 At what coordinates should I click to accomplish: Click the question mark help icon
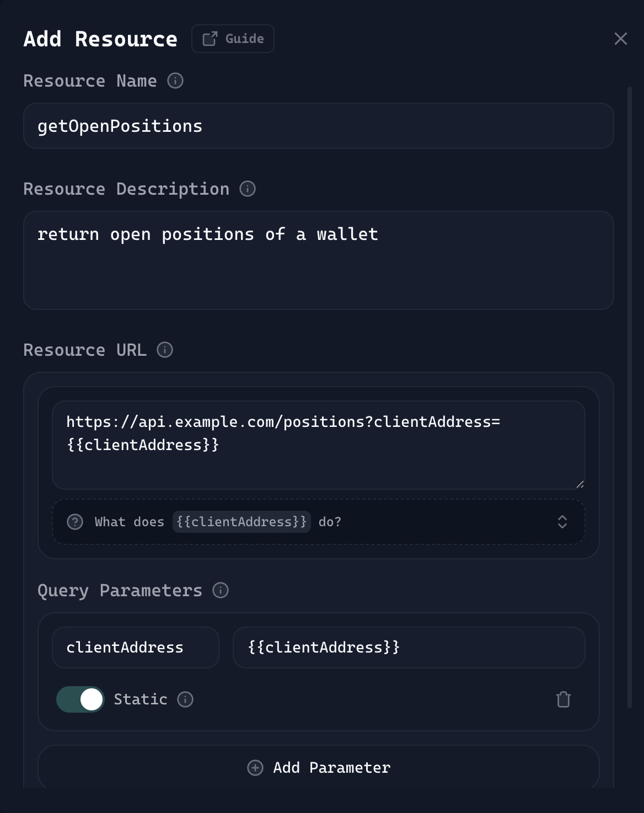pyautogui.click(x=75, y=522)
